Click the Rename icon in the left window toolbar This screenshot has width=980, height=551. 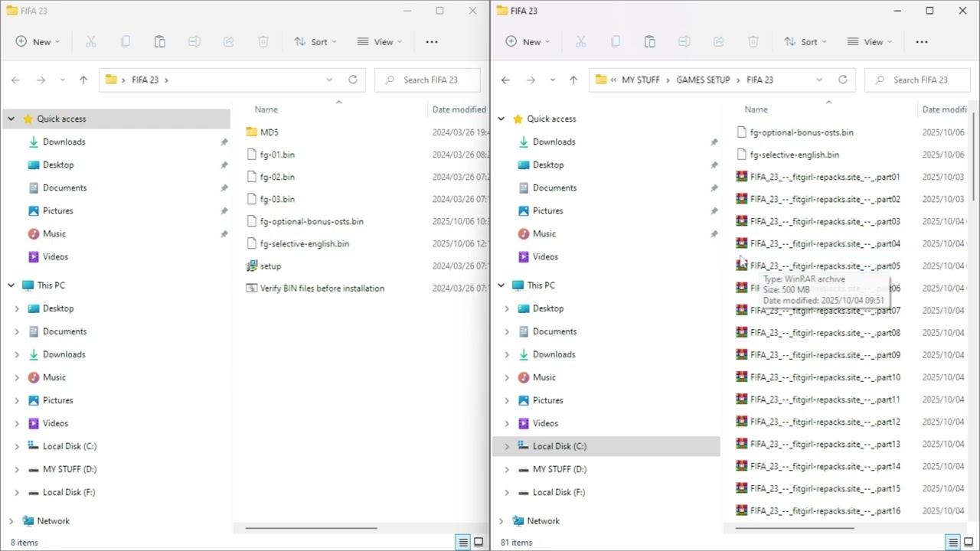[194, 42]
